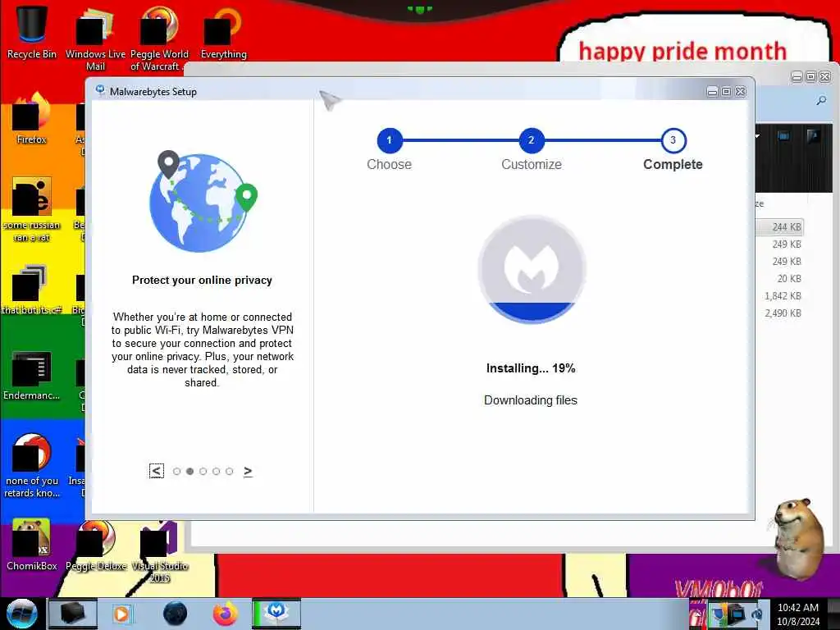
Task: Open Firefox from the taskbar
Action: [226, 614]
